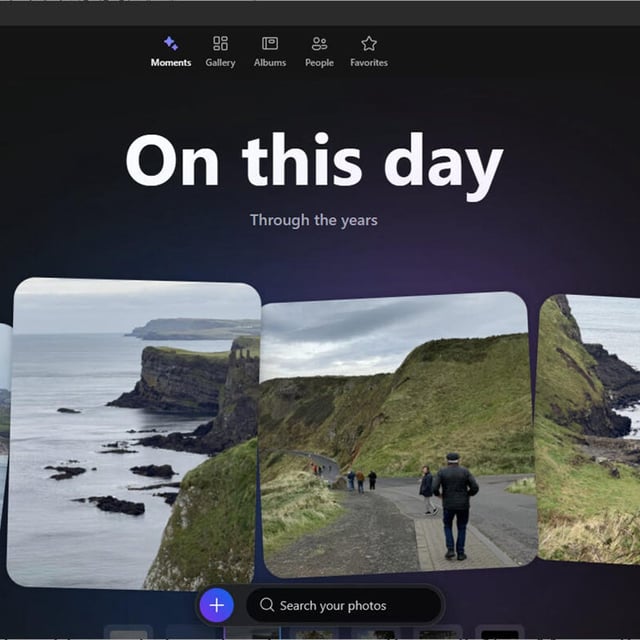Viewport: 640px width, 640px height.
Task: Click the Albums book icon
Action: (270, 43)
